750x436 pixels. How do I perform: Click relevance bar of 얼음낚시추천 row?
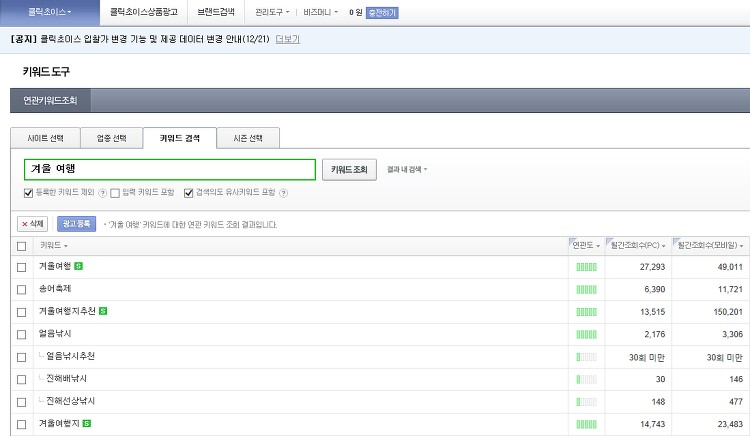click(586, 357)
